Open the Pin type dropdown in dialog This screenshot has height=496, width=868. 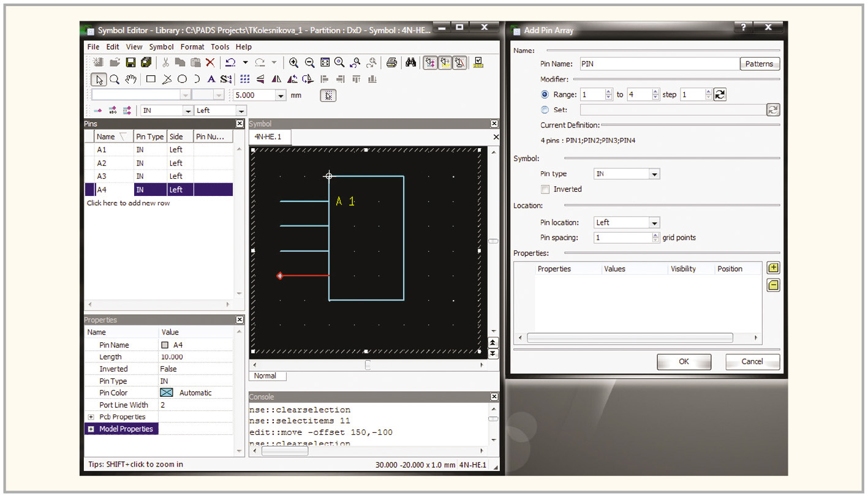pyautogui.click(x=654, y=175)
